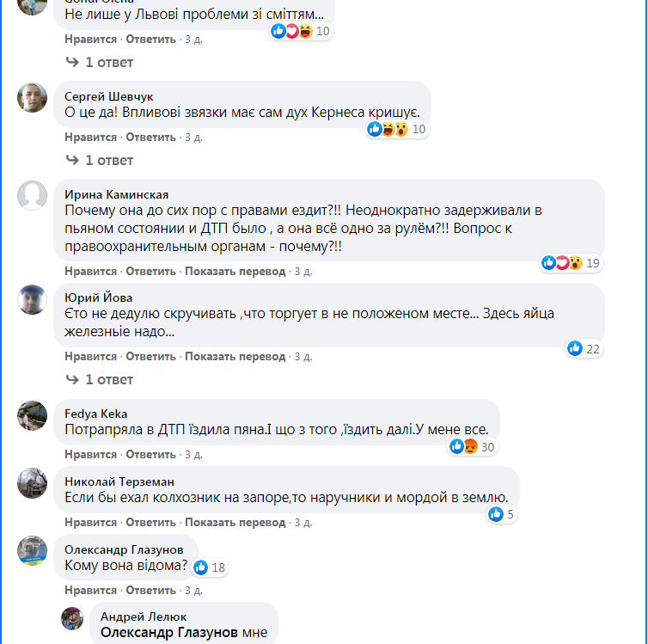Viewport: 648px width, 644px height.
Task: Expand the 1 reply under Юрий Йова
Action: coord(101,379)
